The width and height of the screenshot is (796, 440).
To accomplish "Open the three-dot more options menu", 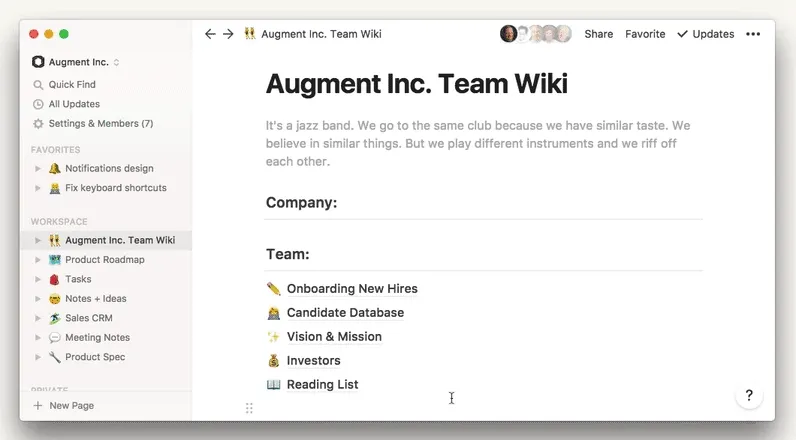I will (x=753, y=34).
